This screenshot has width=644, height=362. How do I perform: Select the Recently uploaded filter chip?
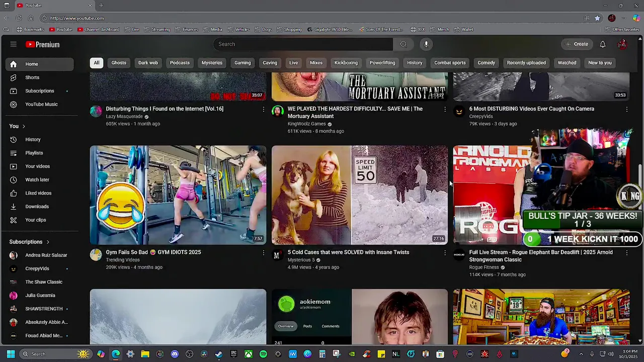click(526, 63)
